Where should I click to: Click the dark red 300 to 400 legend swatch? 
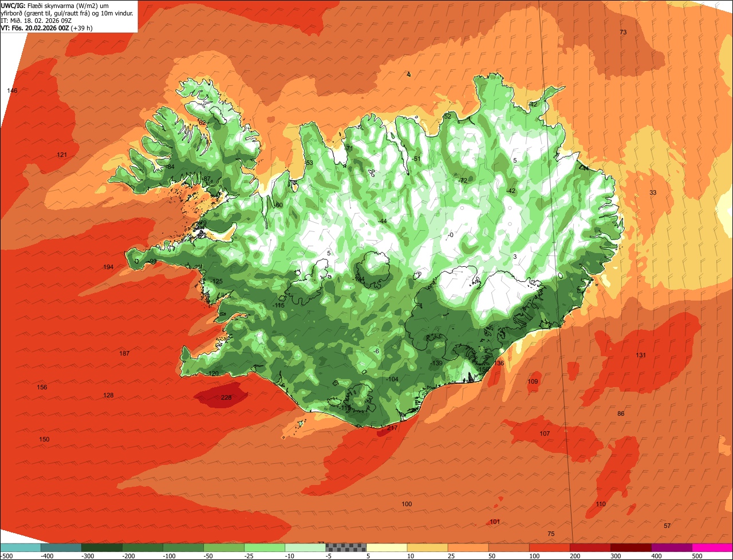631,547
